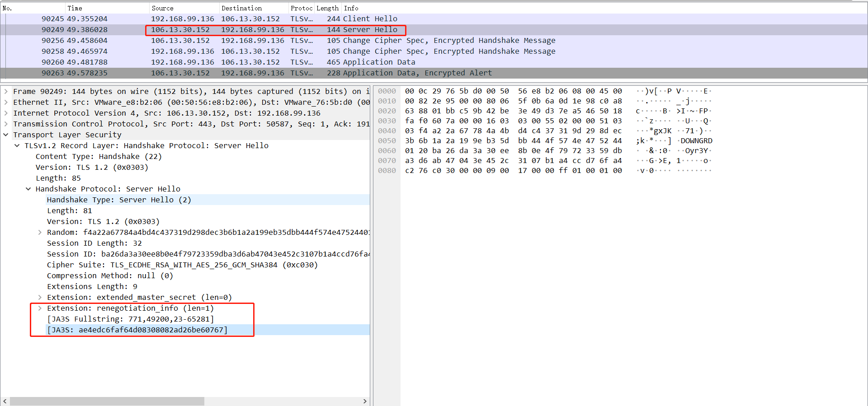
Task: Expand the Random field arrow
Action: point(40,233)
